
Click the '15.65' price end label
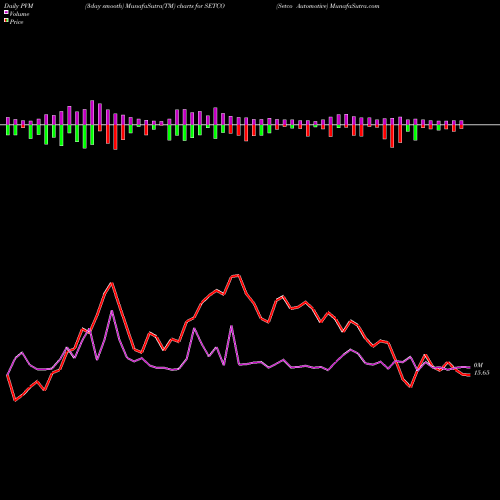[x=482, y=373]
